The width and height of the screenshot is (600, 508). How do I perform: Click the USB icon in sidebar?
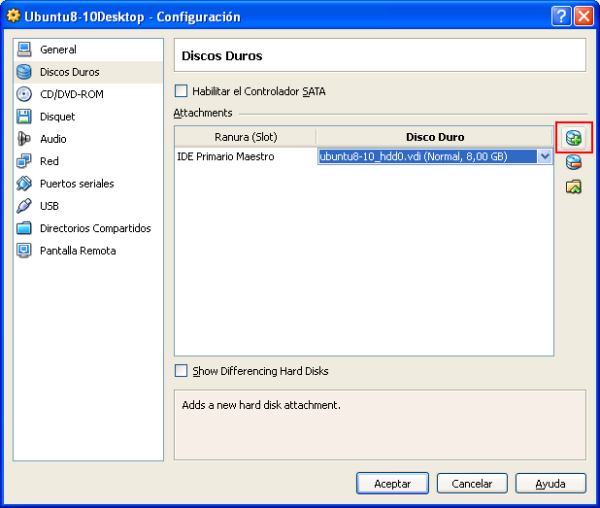pyautogui.click(x=25, y=206)
